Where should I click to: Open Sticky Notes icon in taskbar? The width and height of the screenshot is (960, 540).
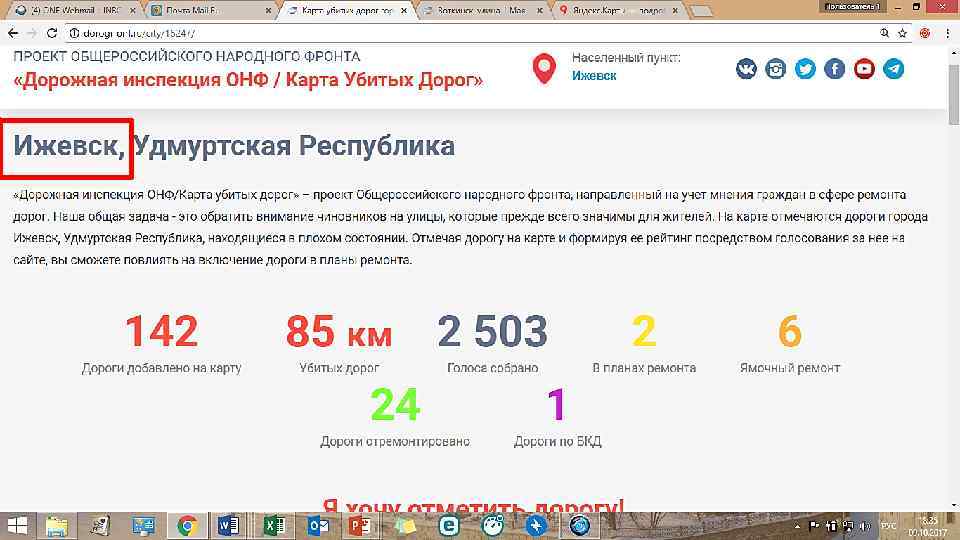point(405,526)
